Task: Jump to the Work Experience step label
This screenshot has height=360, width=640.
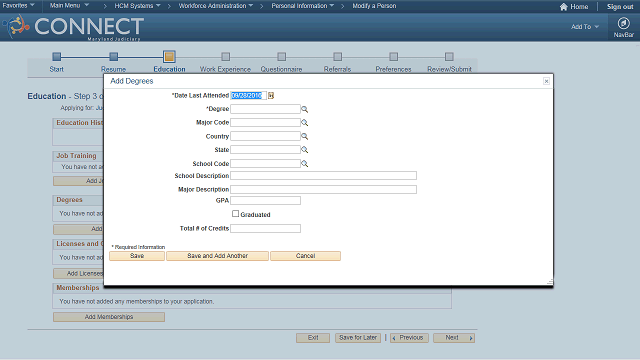Action: tap(225, 69)
